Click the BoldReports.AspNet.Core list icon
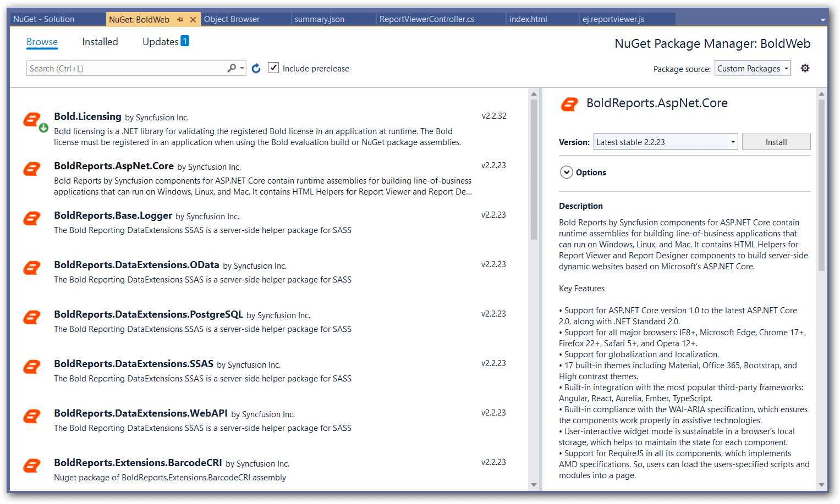 click(32, 169)
